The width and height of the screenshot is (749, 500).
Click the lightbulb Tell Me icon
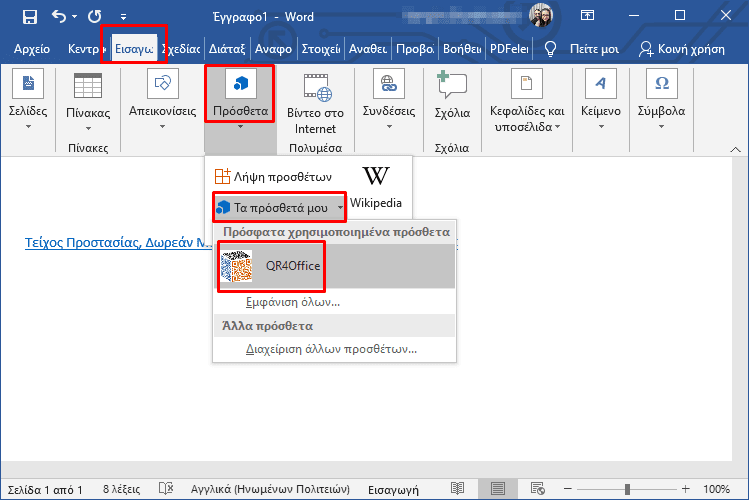coord(550,49)
